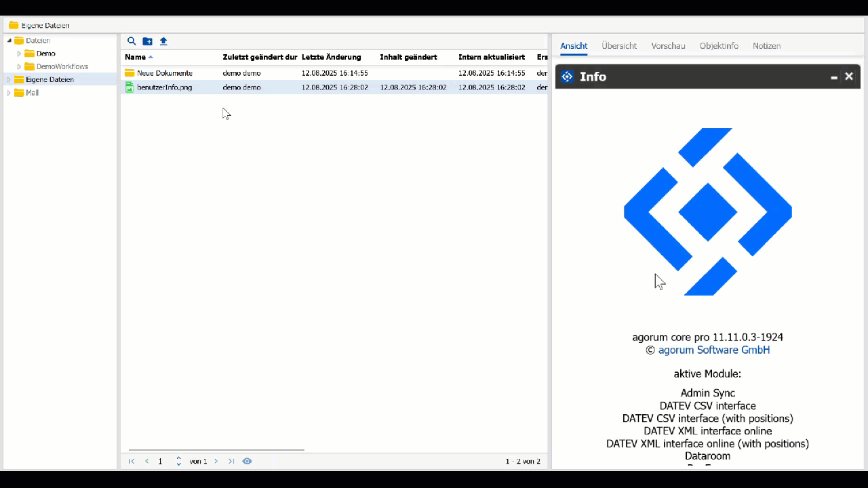The width and height of the screenshot is (868, 488).
Task: Click the Dataroom module entry
Action: [x=708, y=456]
